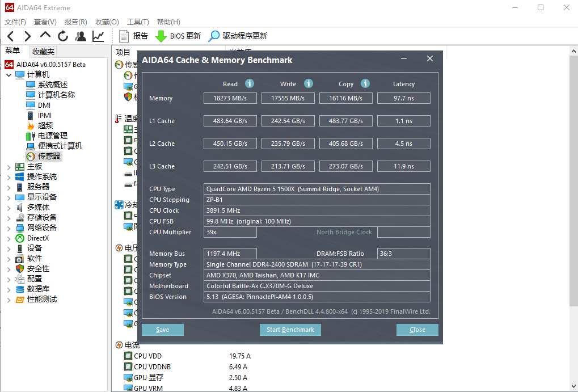This screenshot has height=392, width=578.
Task: Open 文件(F) menu
Action: [x=15, y=22]
